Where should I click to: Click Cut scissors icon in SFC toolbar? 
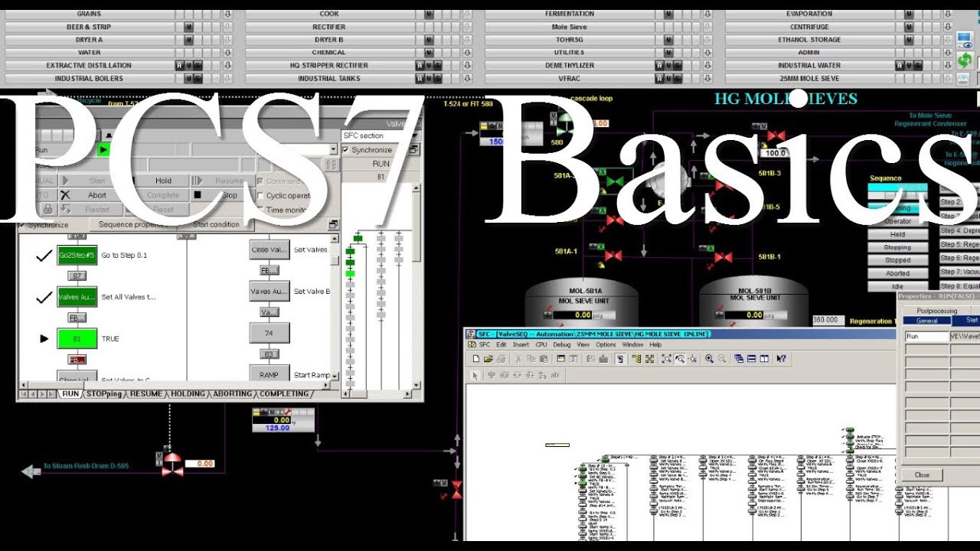coord(518,358)
